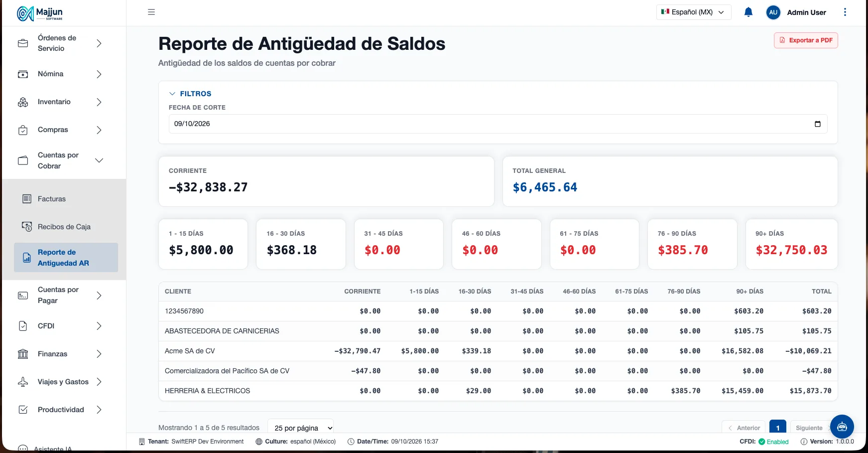Click the AU user avatar
868x453 pixels.
click(773, 12)
